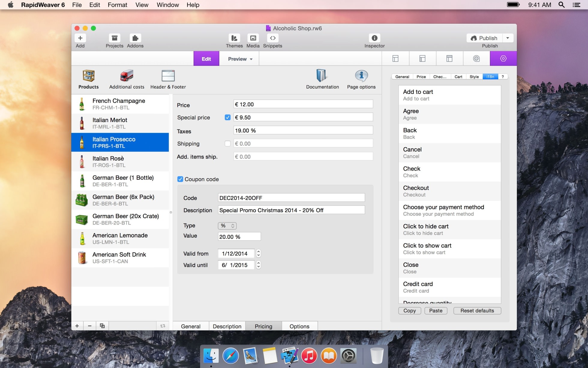Open the Additional costs truck icon
The image size is (588, 368).
pos(127,76)
